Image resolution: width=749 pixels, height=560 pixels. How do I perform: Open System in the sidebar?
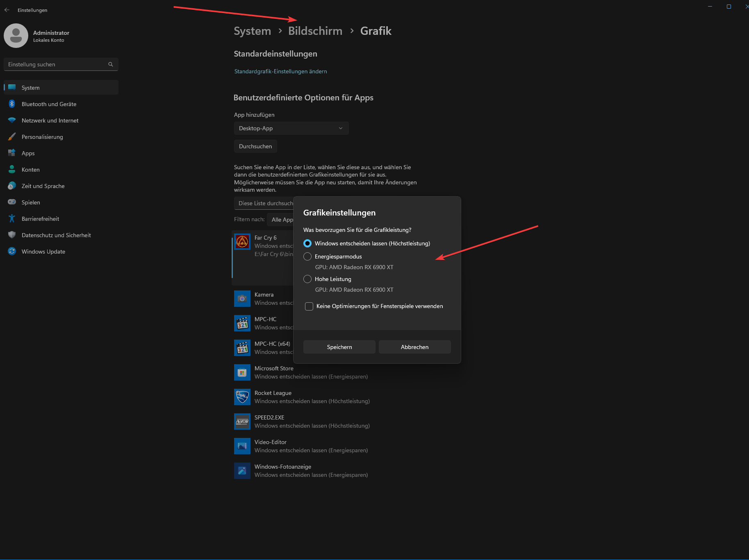[61, 88]
